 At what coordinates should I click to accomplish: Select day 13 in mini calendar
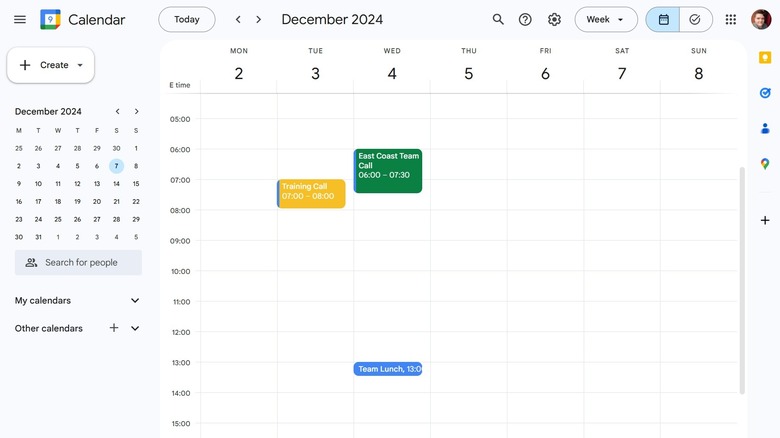97,184
